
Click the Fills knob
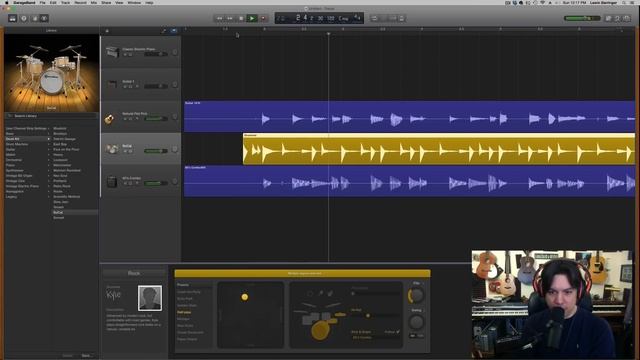pos(416,295)
